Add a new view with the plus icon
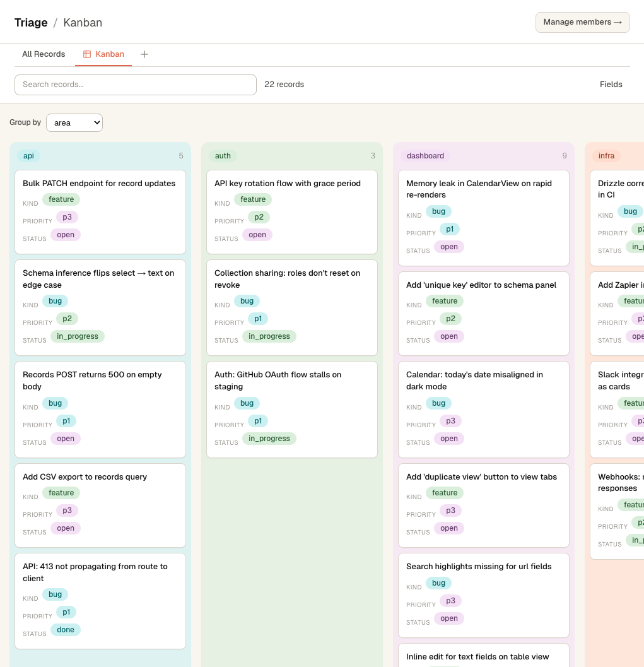 click(x=144, y=54)
